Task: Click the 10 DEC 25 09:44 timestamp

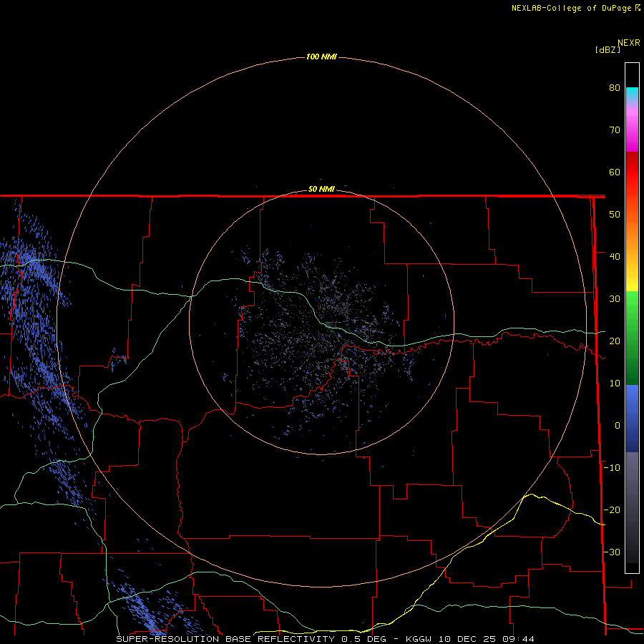Action: coord(487,639)
